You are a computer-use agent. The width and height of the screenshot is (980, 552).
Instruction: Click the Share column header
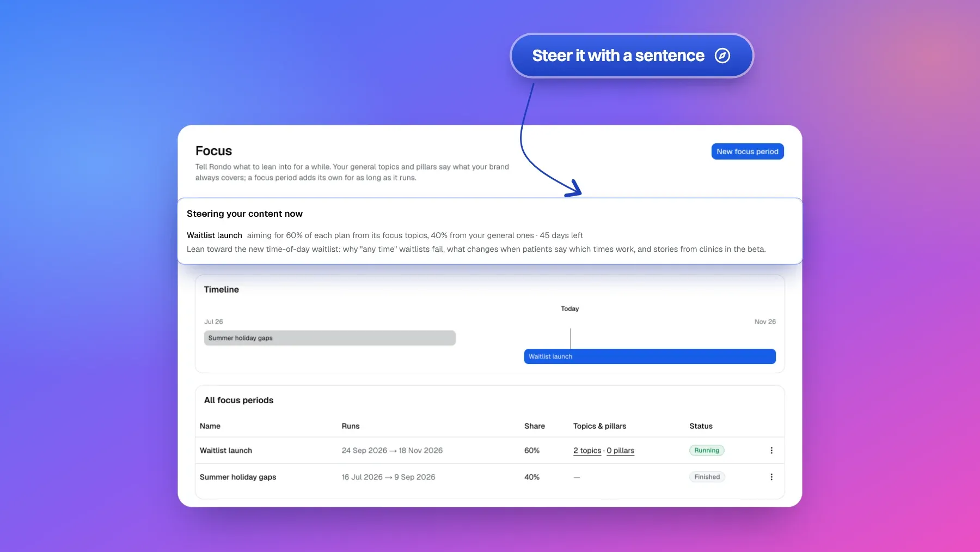click(535, 426)
